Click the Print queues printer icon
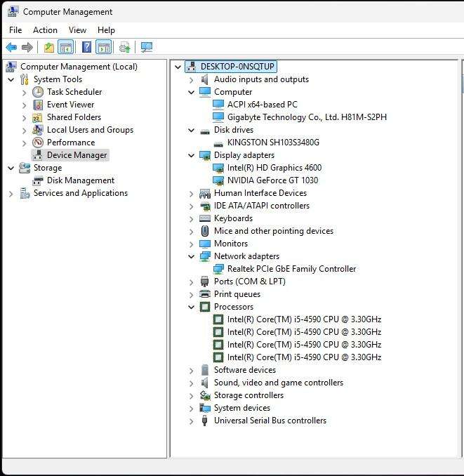This screenshot has height=476, width=464. coord(205,294)
